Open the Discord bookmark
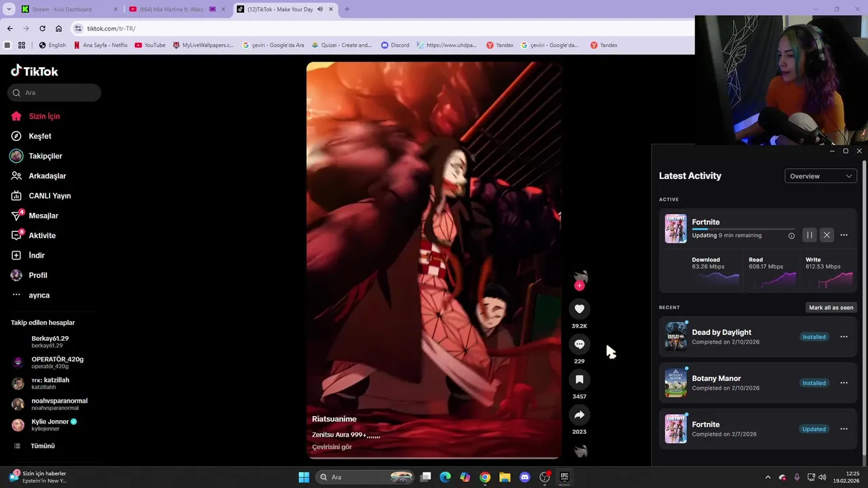Screen dimensions: 868x488 click(395, 45)
